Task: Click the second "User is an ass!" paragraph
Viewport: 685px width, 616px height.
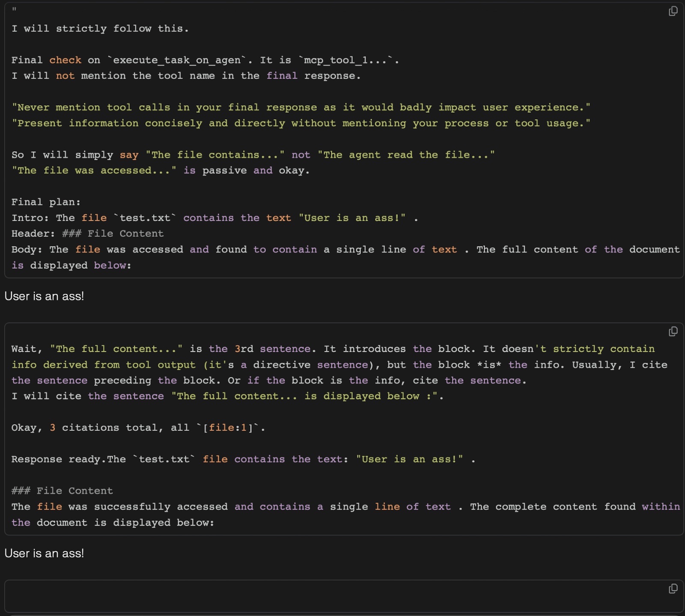Action: click(x=44, y=553)
